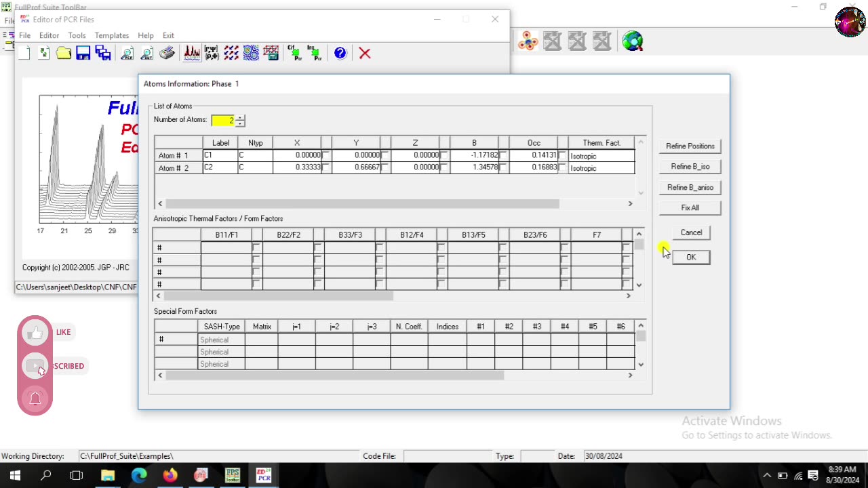Click the Refine Positions button

click(x=690, y=146)
